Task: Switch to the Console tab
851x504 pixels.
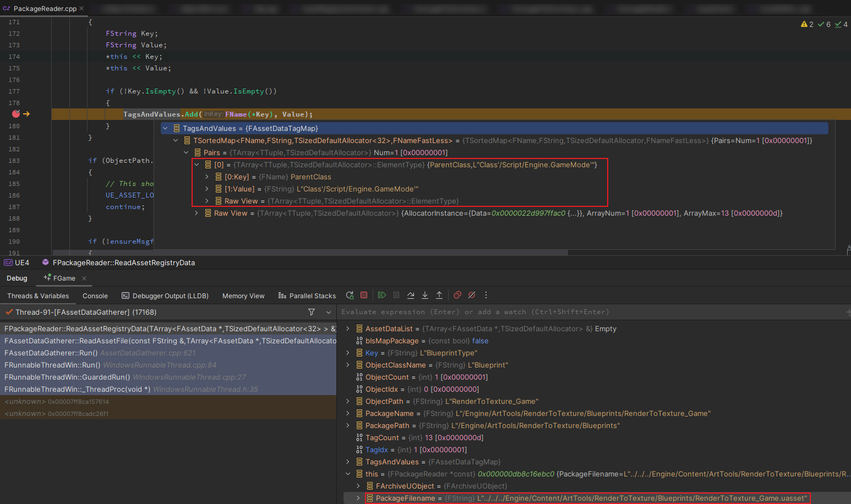Action: point(95,296)
